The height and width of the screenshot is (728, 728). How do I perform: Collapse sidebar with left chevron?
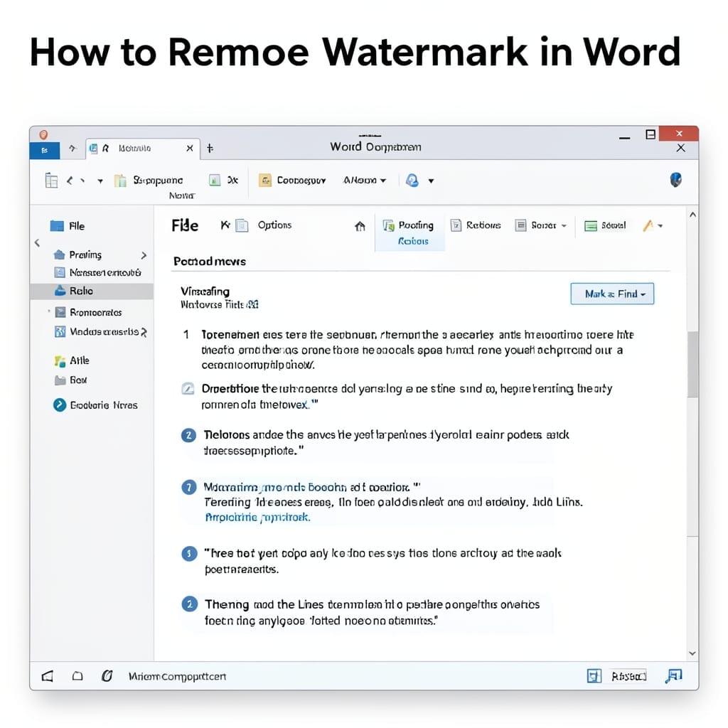[x=37, y=242]
